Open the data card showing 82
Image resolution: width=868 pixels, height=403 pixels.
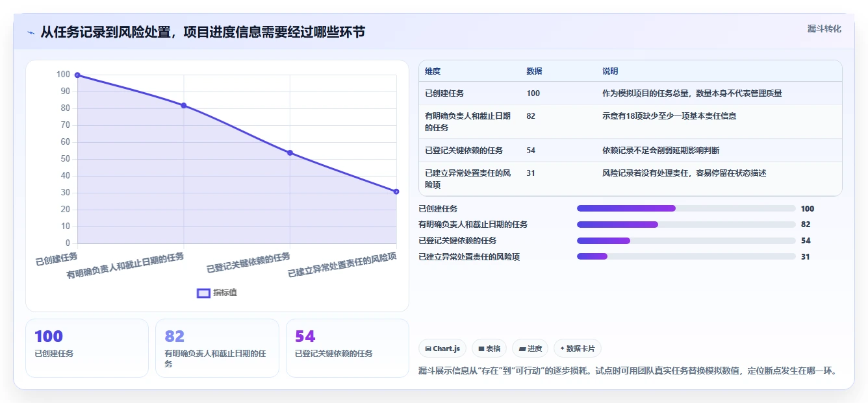click(x=217, y=348)
